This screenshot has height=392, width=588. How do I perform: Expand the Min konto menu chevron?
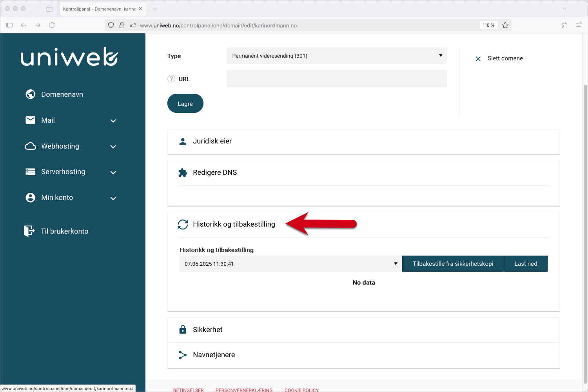[x=113, y=198]
